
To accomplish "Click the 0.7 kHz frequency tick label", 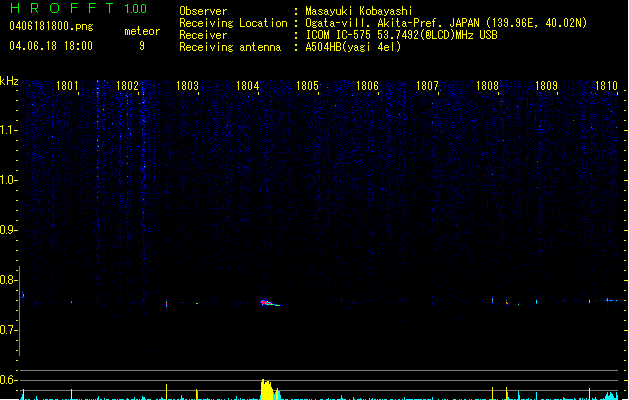I will pyautogui.click(x=8, y=330).
